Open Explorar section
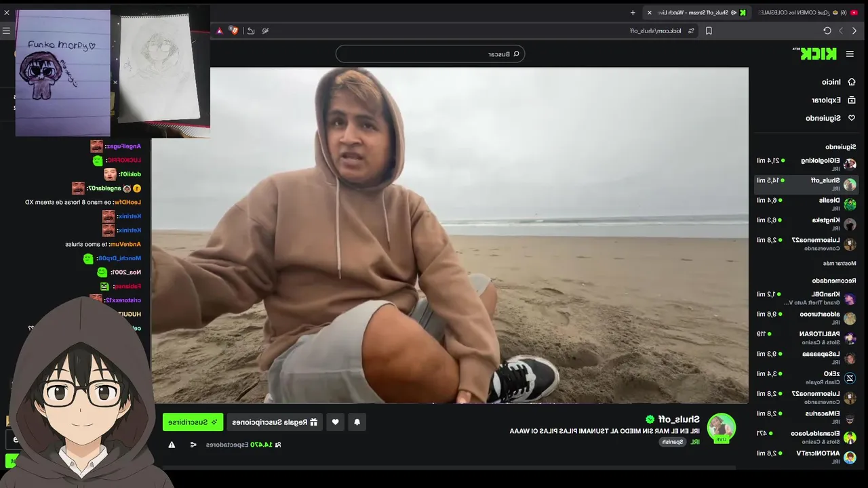The height and width of the screenshot is (488, 868). (833, 100)
